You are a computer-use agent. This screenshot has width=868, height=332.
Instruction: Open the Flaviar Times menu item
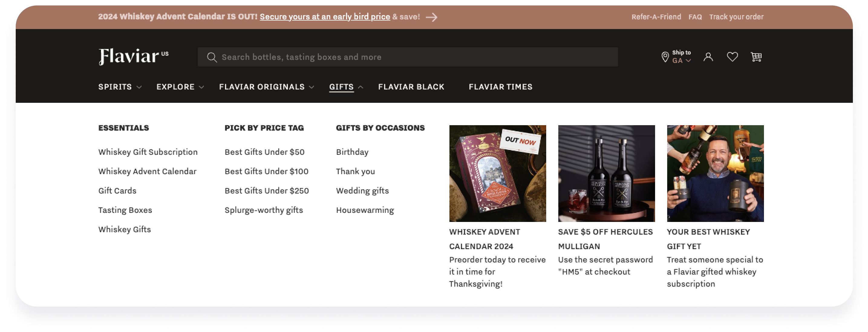[x=500, y=87]
